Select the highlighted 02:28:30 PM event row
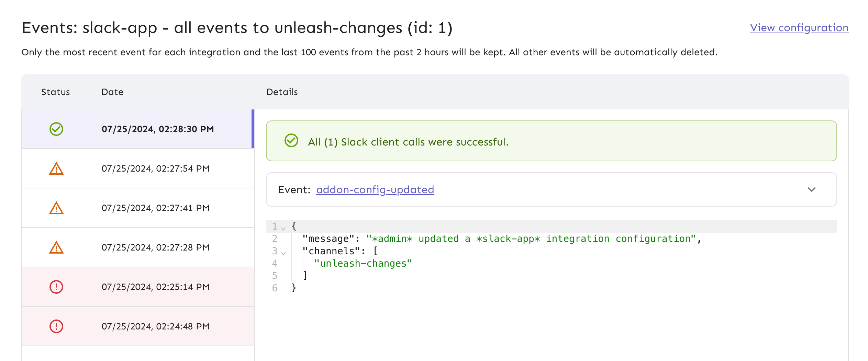 coord(157,129)
